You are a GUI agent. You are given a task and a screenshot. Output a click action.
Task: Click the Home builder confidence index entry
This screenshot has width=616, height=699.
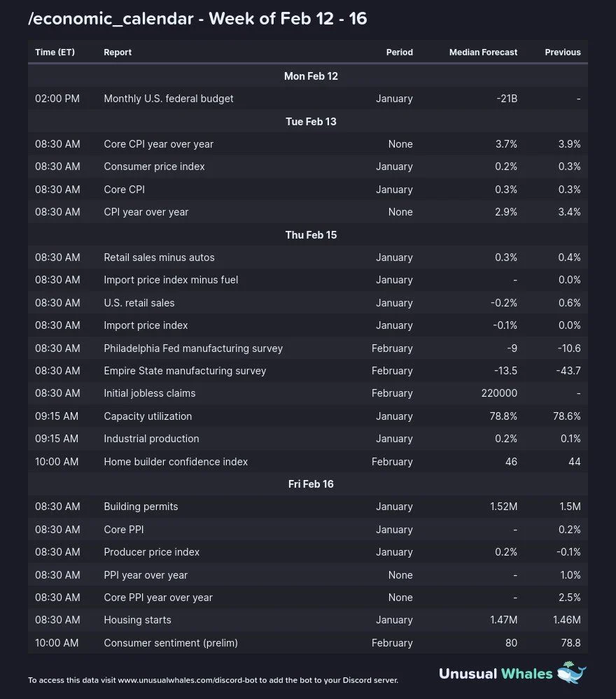(x=176, y=462)
